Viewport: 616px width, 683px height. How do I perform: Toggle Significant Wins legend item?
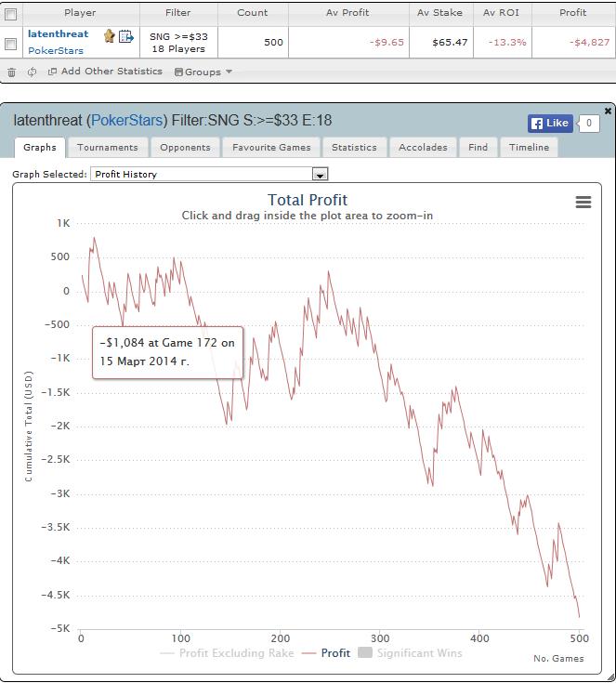(410, 653)
